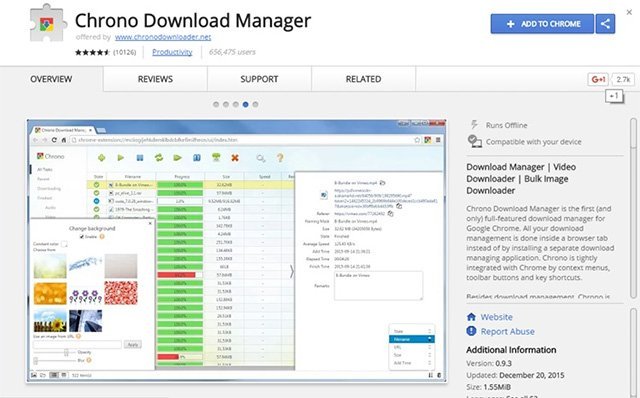The height and width of the screenshot is (398, 640).
Task: Click the Chrono Download Manager puzzle-piece icon
Action: pyautogui.click(x=47, y=23)
